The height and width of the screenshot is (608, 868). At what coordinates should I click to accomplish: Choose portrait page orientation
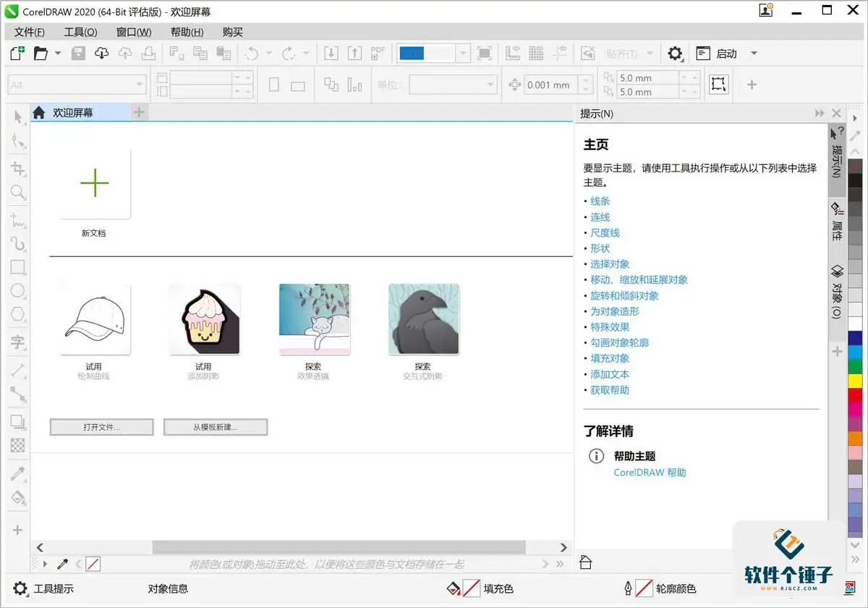coord(274,85)
